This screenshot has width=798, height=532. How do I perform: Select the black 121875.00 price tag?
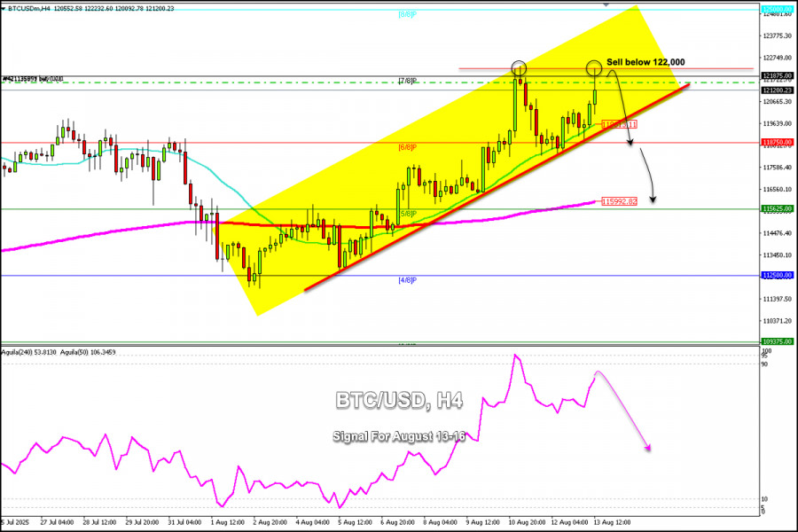click(x=777, y=75)
